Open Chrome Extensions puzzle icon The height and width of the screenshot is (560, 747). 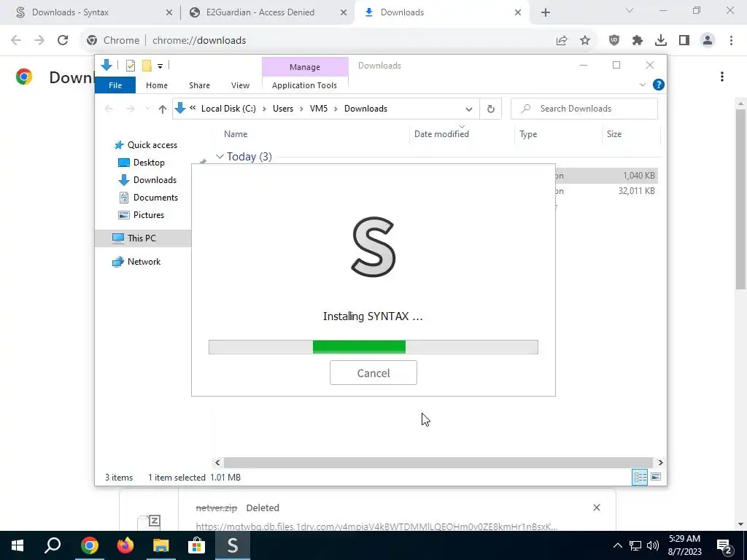638,41
